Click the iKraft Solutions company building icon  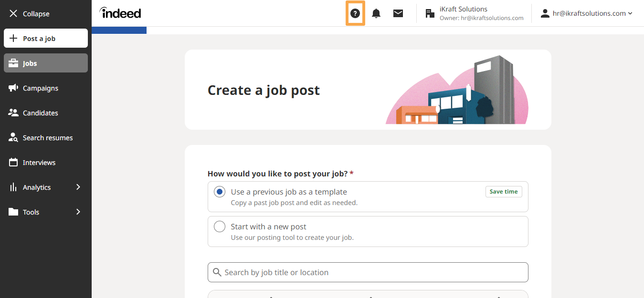coord(430,13)
